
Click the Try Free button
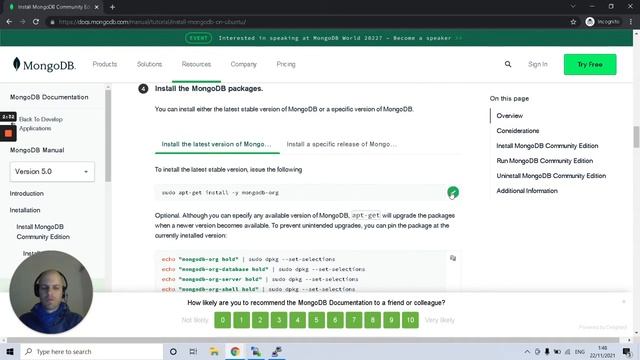pyautogui.click(x=590, y=64)
